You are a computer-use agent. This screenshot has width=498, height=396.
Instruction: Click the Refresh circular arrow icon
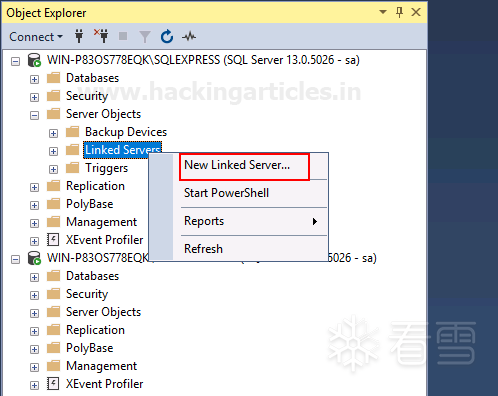(x=167, y=36)
